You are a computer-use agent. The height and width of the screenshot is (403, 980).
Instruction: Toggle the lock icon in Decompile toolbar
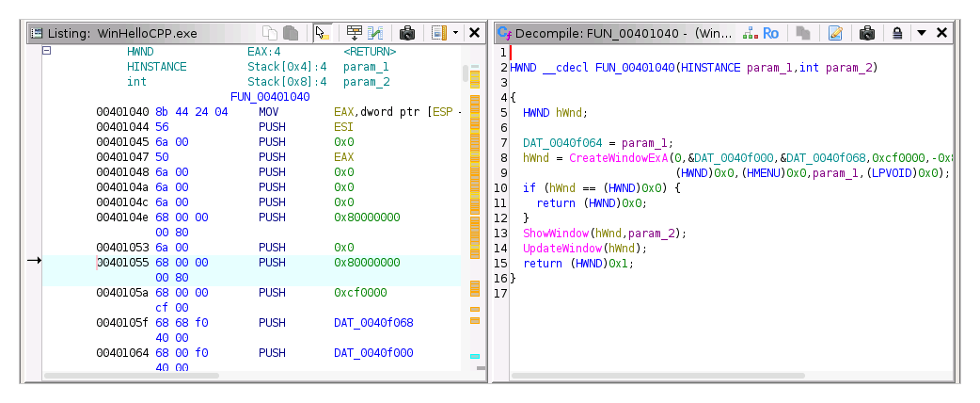tap(897, 33)
